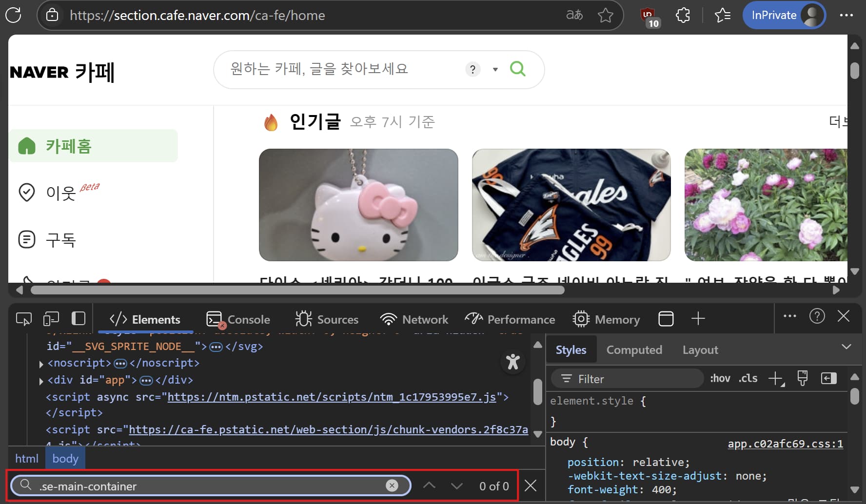Click the address bar URL
This screenshot has width=866, height=504.
197,16
